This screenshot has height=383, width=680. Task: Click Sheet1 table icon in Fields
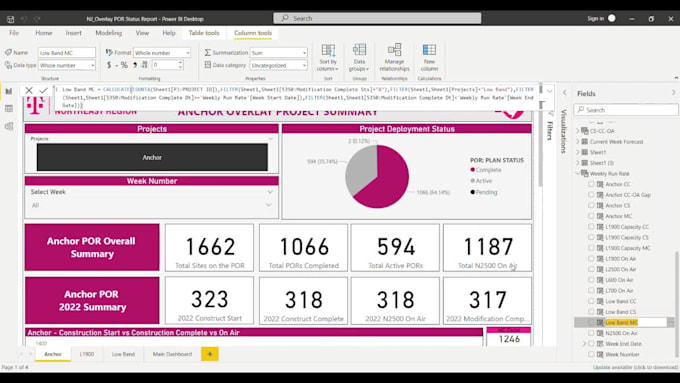coord(585,152)
